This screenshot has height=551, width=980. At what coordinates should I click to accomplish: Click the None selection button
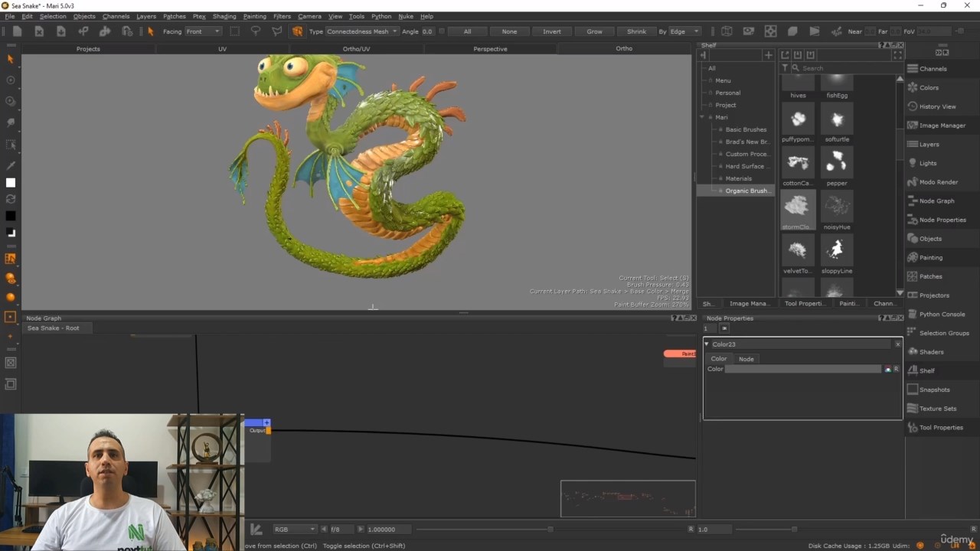pyautogui.click(x=509, y=31)
